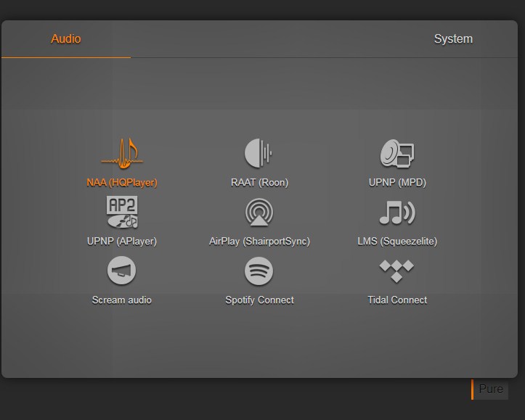
Task: Open the Spotify Connect logo icon
Action: 259,271
